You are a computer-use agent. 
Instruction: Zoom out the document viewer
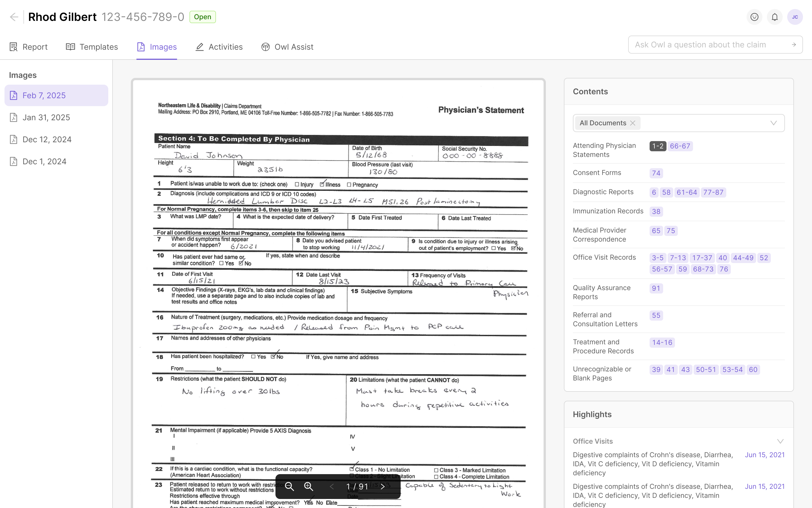pos(289,486)
